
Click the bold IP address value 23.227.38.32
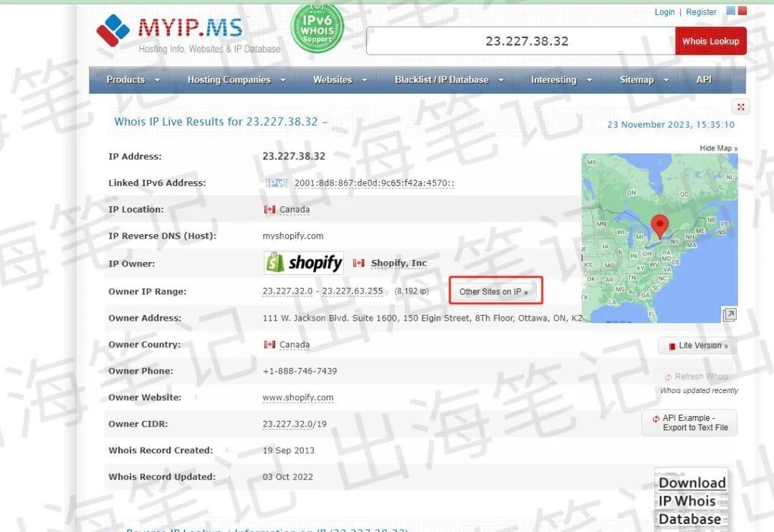(x=294, y=156)
